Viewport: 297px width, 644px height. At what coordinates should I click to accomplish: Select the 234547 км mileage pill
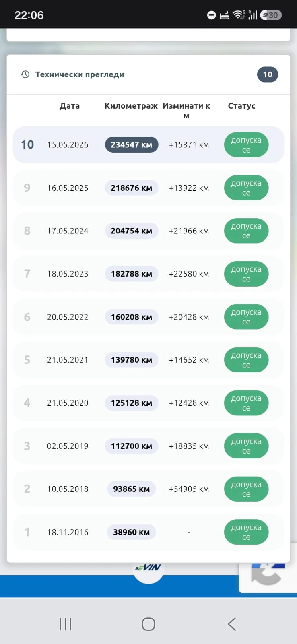[x=132, y=144]
